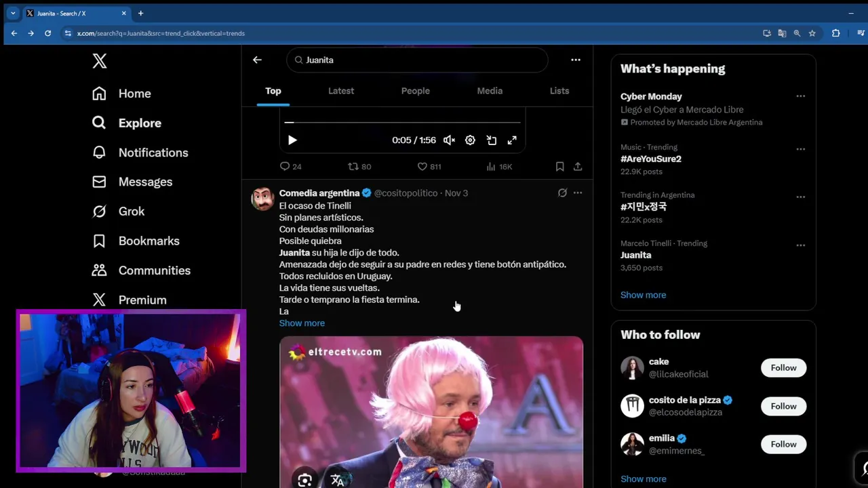
Task: Reload the page in browser
Action: click(47, 33)
